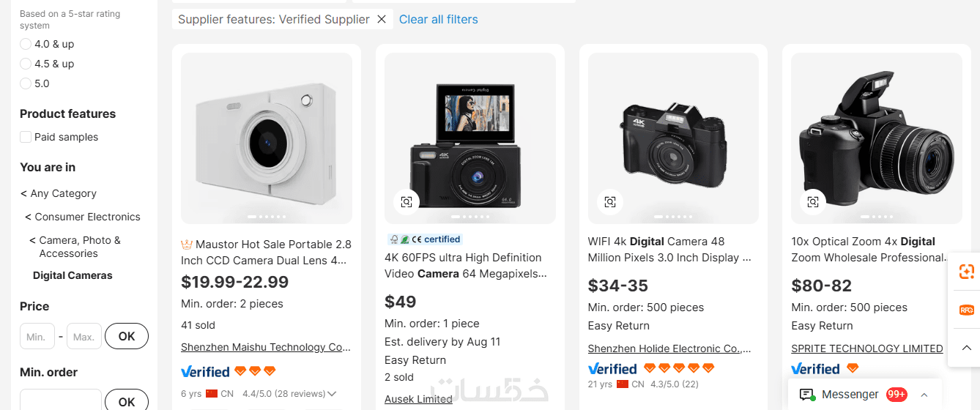Remove the Verified Supplier filter tag
The image size is (980, 410).
[x=382, y=19]
